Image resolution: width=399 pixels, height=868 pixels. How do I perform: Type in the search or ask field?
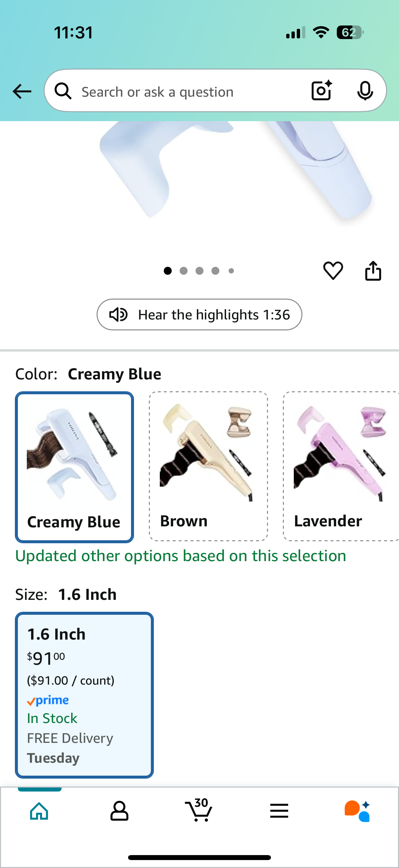[x=189, y=92]
